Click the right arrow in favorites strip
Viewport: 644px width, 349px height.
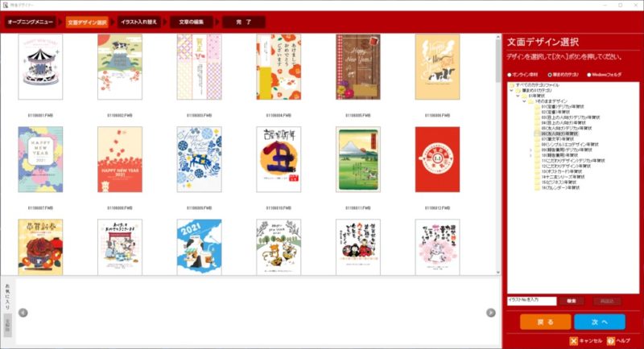491,313
